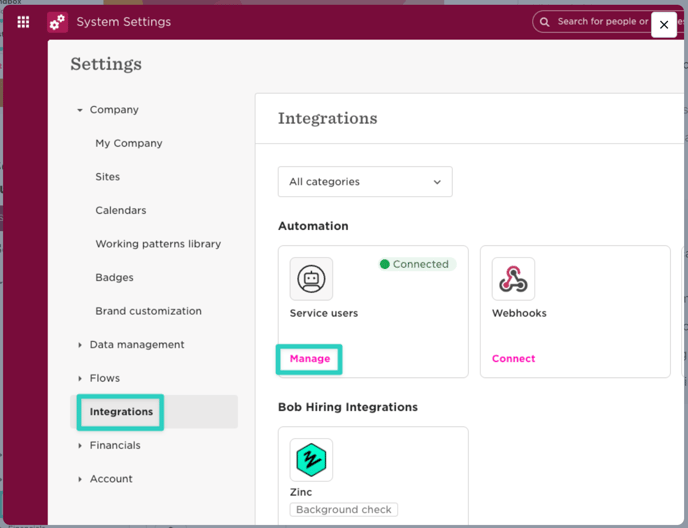Viewport: 688px width, 528px height.
Task: Click the Automation section heading
Action: coord(313,226)
